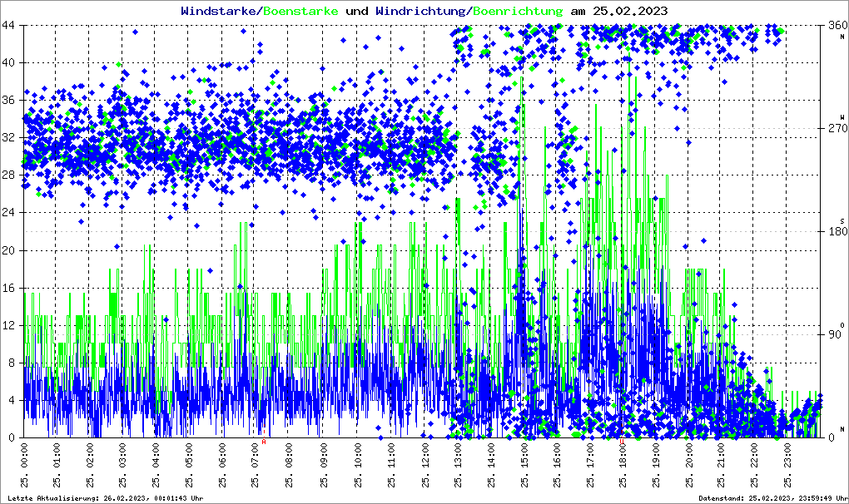Screen dimensions: 849x504
Task: Click the wind speed axis value "28"
Action: tap(8, 175)
